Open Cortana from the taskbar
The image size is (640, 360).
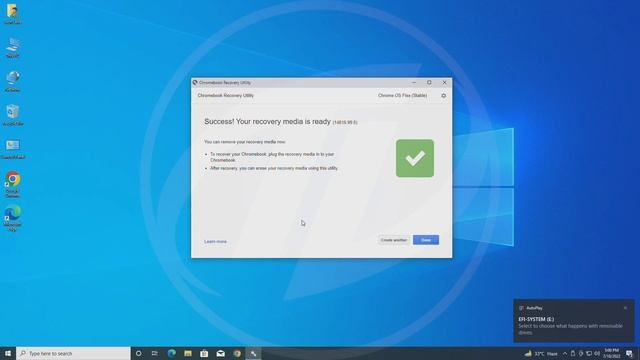tap(138, 353)
